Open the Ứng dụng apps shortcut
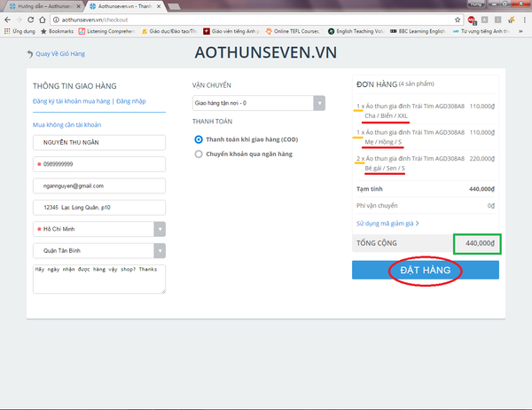This screenshot has height=410, width=532. click(x=20, y=31)
